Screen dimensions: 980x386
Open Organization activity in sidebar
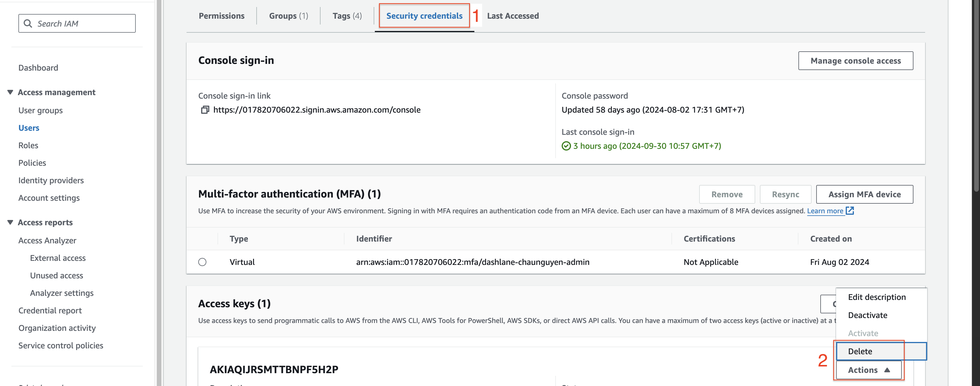(x=57, y=328)
